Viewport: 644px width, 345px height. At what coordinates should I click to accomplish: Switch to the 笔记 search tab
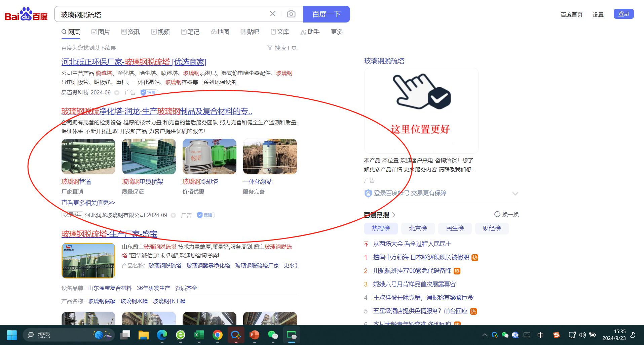(x=190, y=32)
